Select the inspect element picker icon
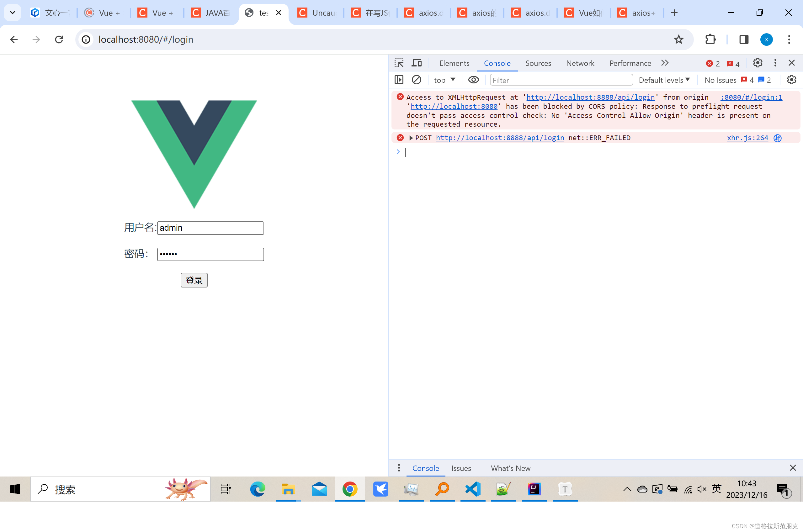Screen dimensions: 803x532 coord(399,63)
